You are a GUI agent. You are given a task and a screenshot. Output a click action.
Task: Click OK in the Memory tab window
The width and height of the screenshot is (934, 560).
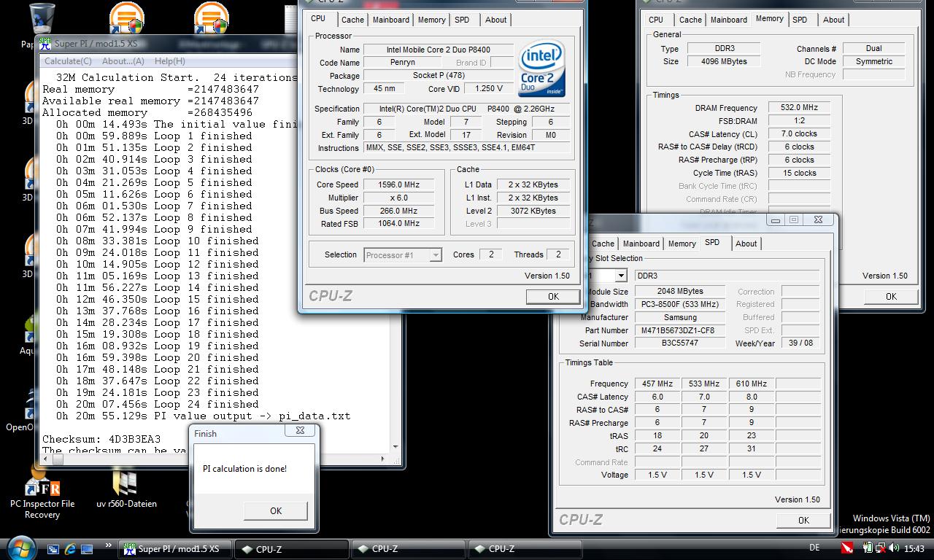pyautogui.click(x=891, y=296)
